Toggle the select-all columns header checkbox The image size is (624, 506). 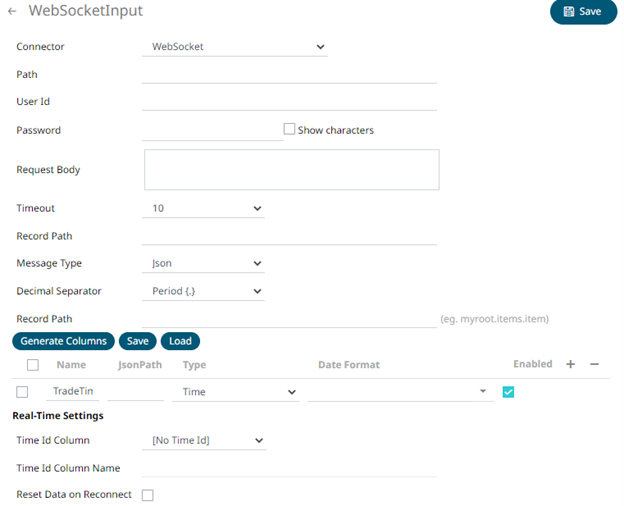[32, 365]
